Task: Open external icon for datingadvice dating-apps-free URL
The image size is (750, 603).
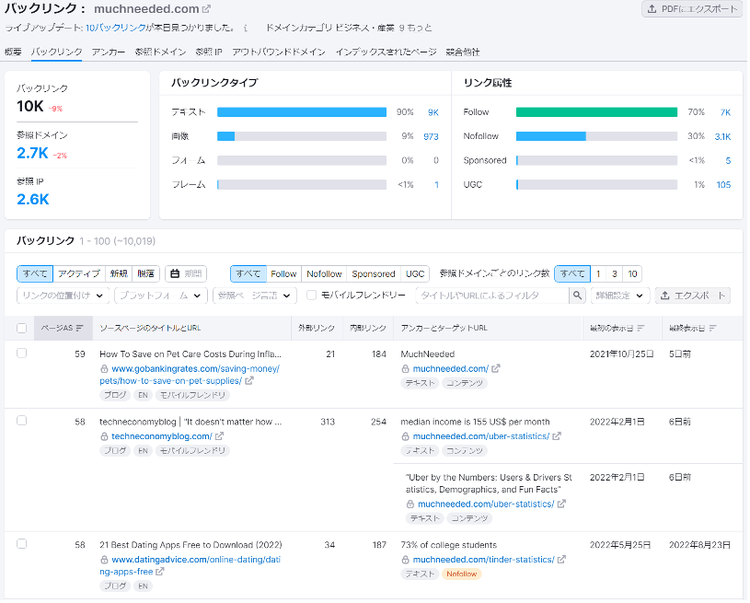Action: coord(160,572)
